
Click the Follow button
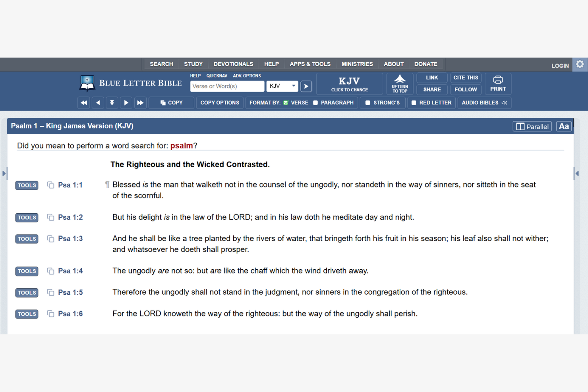point(466,90)
